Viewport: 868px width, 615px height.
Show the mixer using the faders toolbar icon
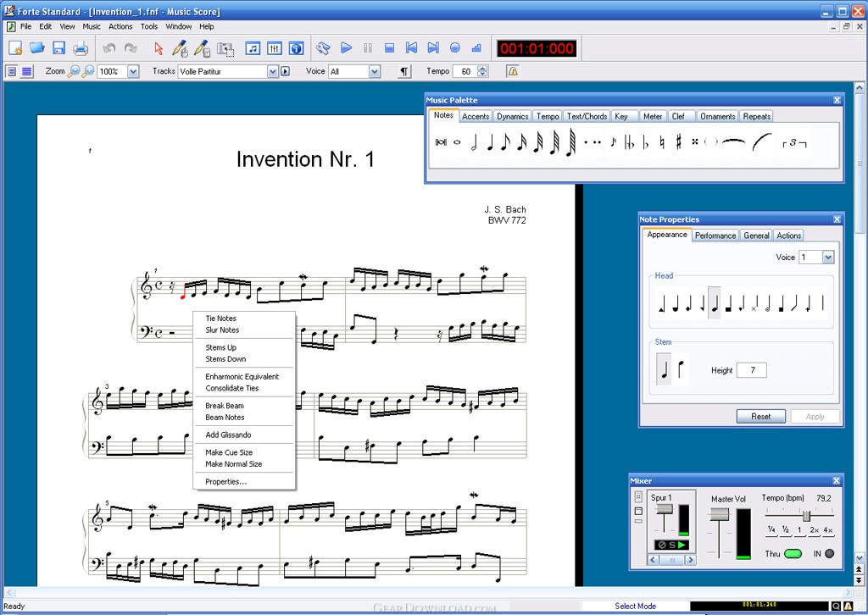(x=275, y=48)
